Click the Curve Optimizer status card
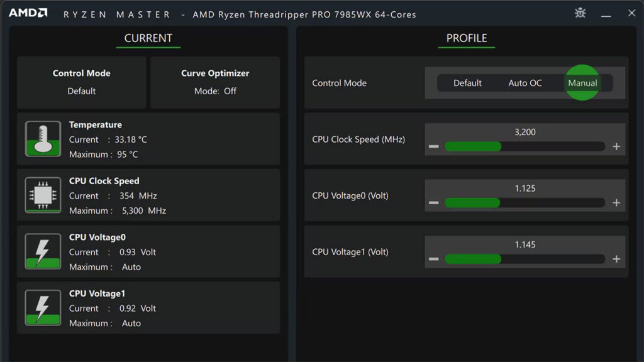 [214, 82]
